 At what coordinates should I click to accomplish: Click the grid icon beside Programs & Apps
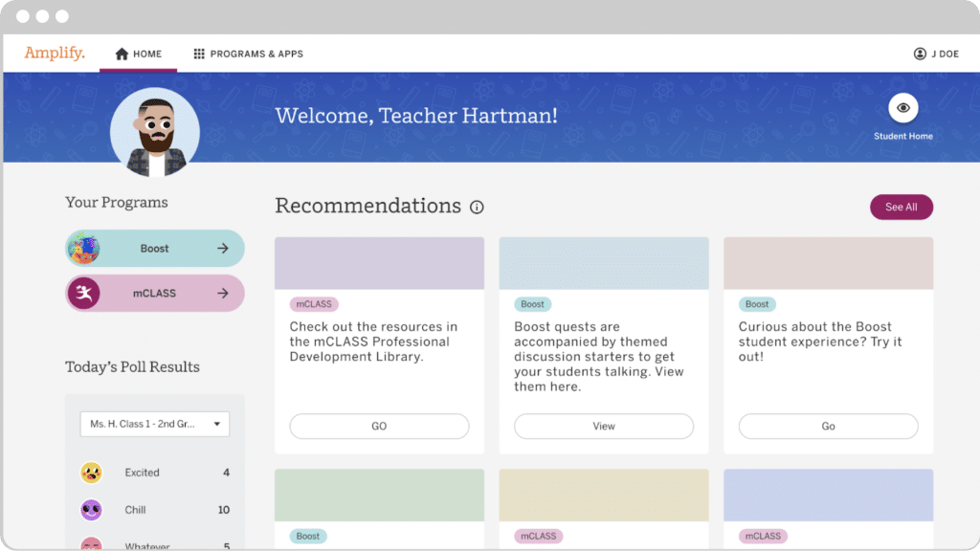(202, 54)
